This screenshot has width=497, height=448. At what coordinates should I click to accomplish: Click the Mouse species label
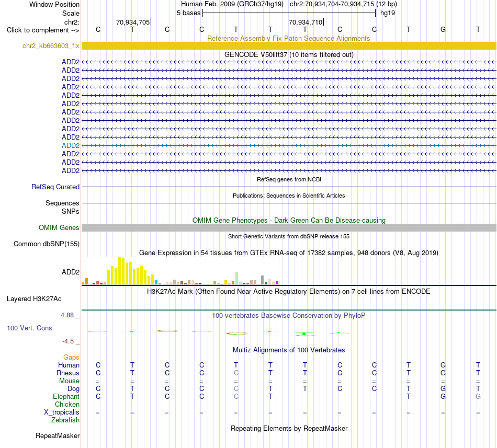coord(69,381)
